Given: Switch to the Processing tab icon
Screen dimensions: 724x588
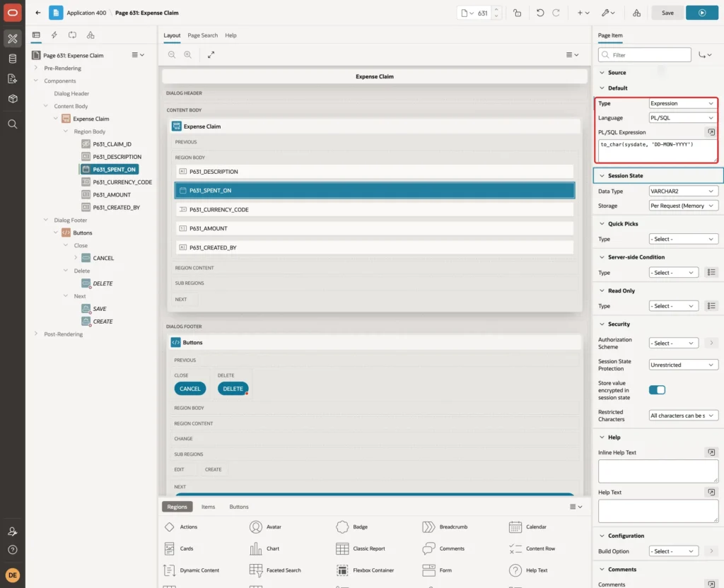Looking at the screenshot, I should tap(73, 35).
